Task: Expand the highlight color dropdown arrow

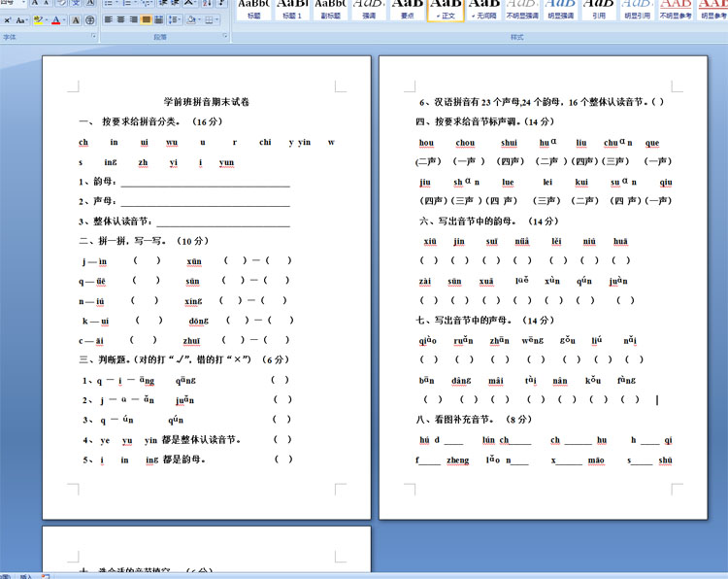Action: [46, 20]
